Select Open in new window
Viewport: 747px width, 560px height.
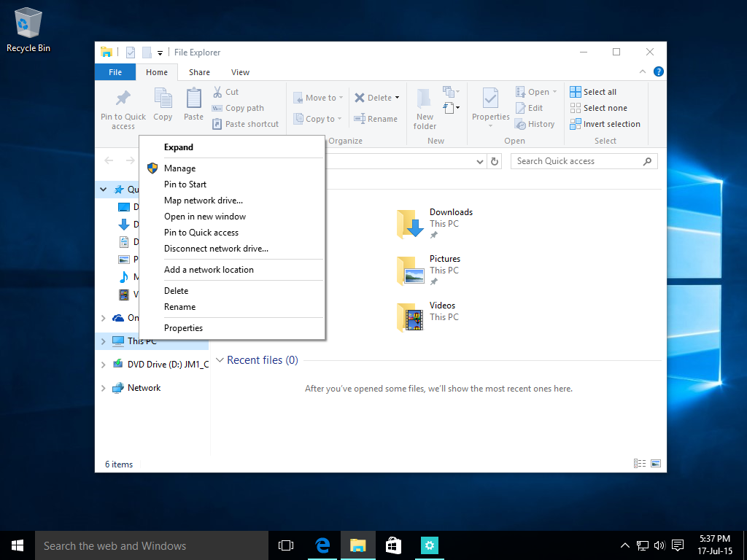(x=232, y=217)
